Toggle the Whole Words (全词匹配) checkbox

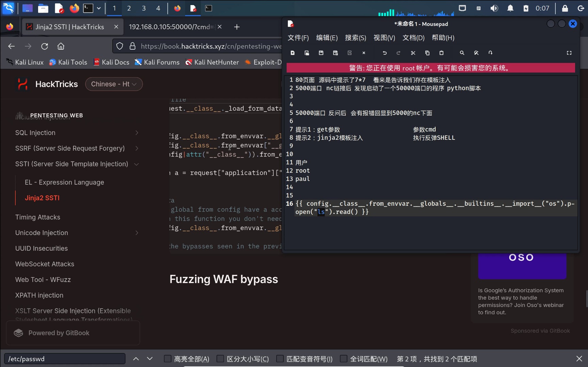pos(344,358)
